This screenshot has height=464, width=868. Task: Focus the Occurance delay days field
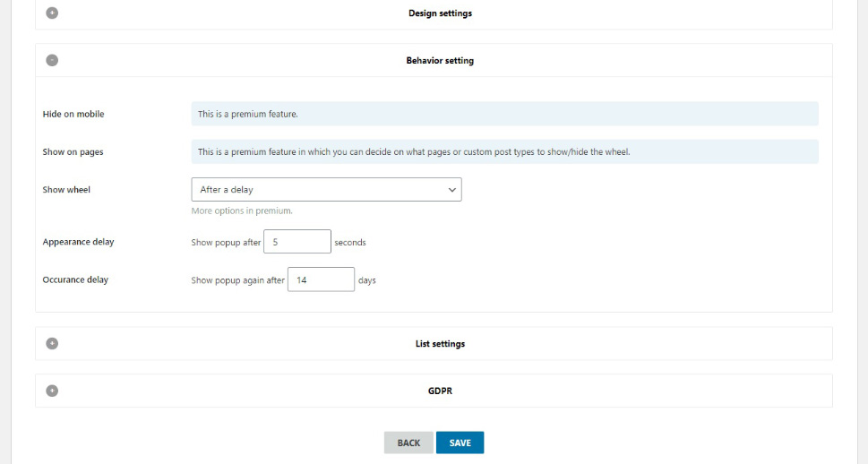coord(321,279)
